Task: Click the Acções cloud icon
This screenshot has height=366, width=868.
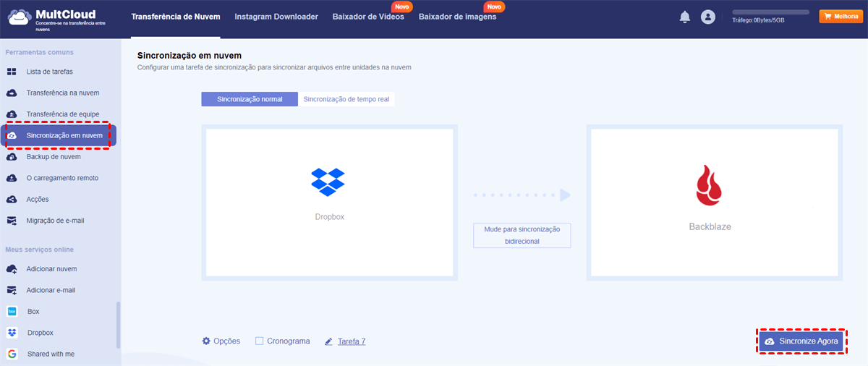Action: 12,199
